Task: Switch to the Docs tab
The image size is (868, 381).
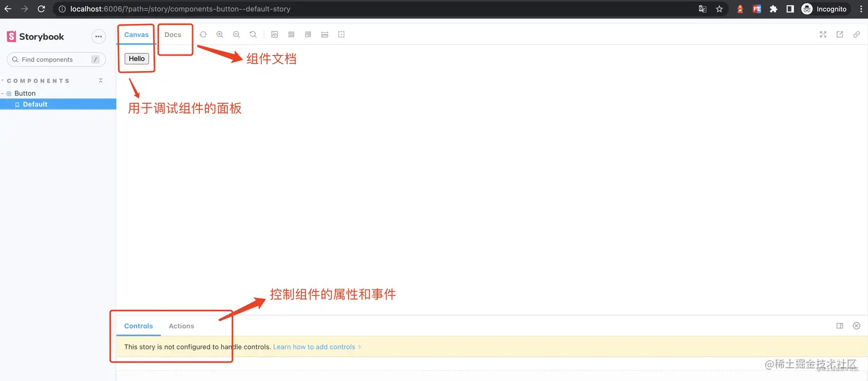Action: 173,34
